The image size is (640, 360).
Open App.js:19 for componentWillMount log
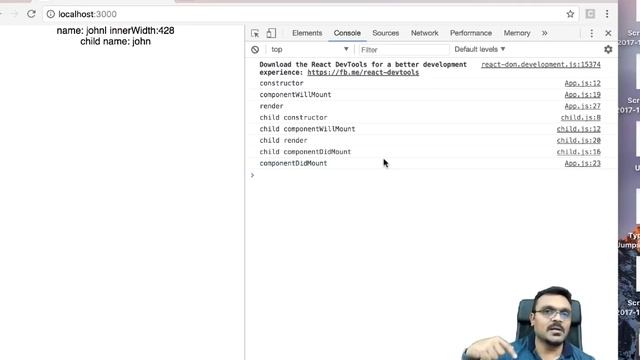tap(582, 95)
